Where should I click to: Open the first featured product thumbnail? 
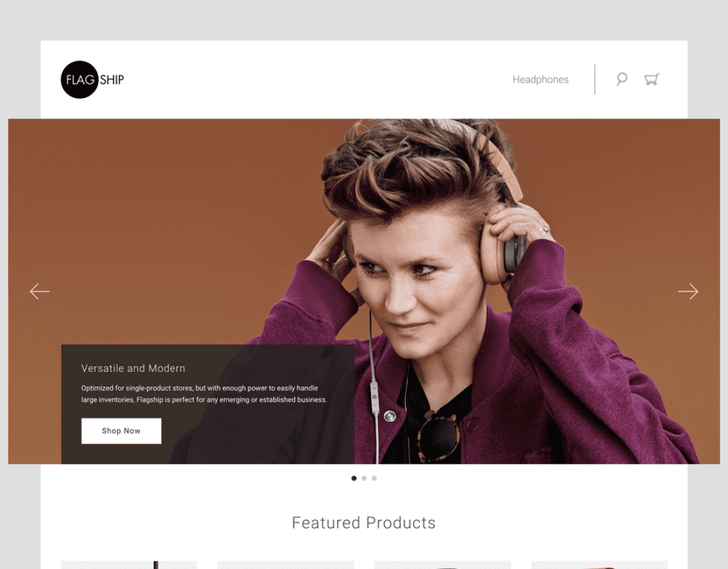click(129, 565)
